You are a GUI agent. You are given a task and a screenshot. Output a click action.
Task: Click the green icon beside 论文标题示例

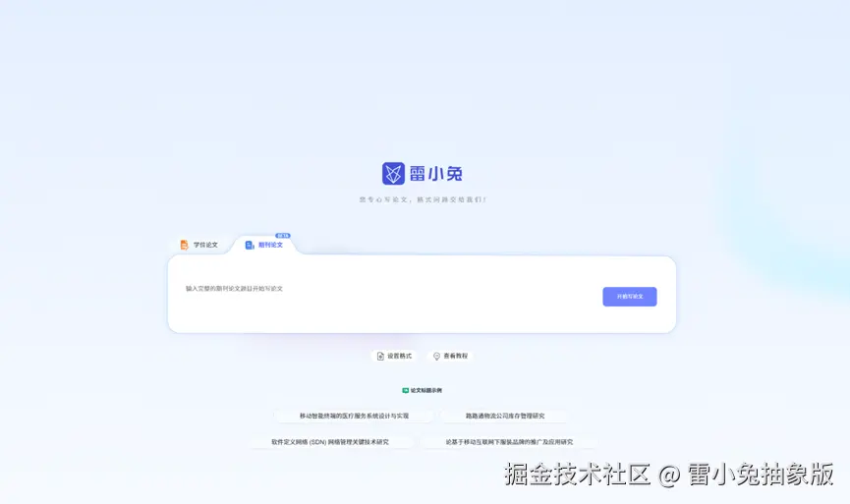pos(405,390)
